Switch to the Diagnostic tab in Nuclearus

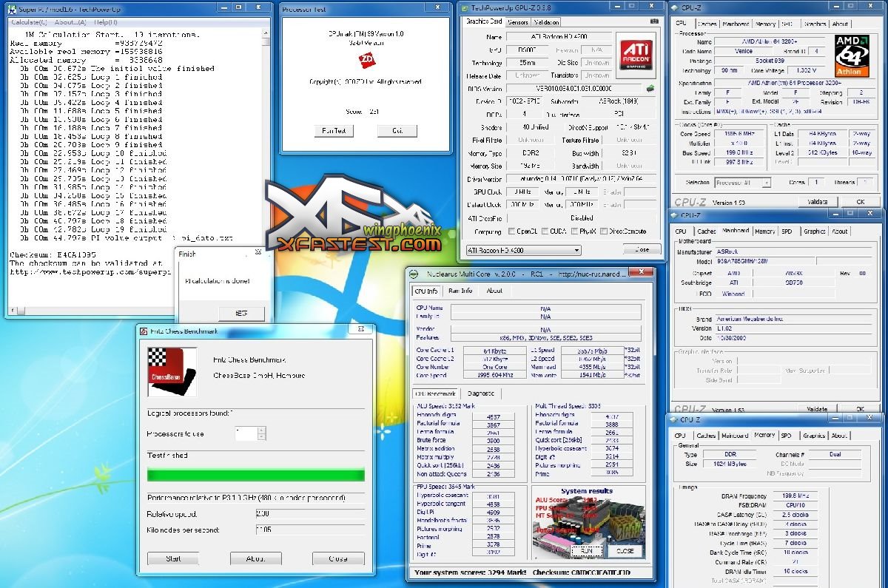481,393
